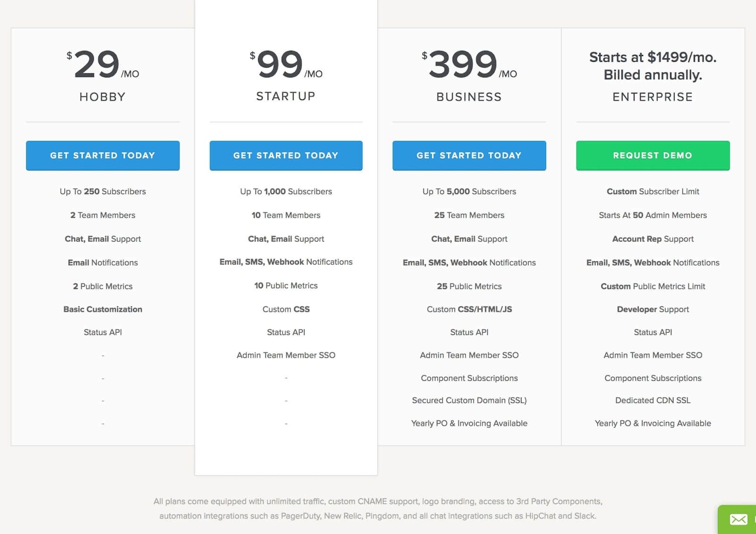756x534 pixels.
Task: Click Dedicated CDN SSL in Enterprise column
Action: [653, 400]
